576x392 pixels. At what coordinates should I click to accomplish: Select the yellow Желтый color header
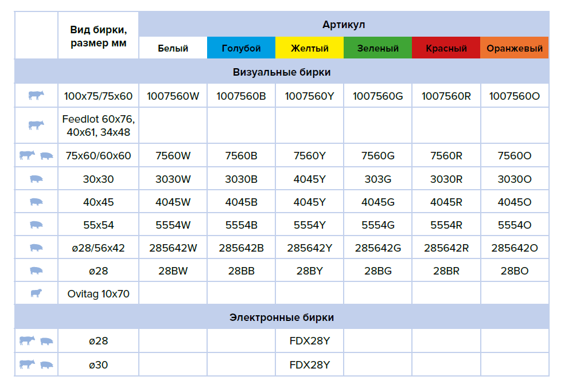coord(309,48)
